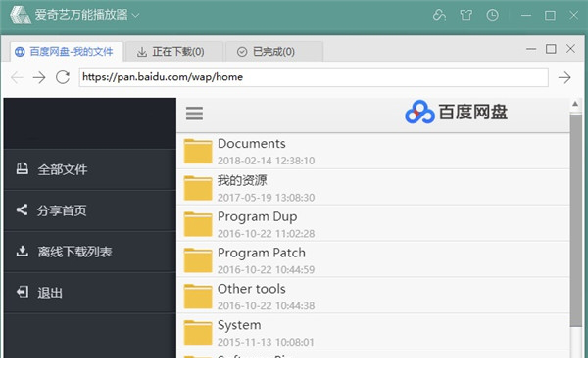Click the 全部文件 file icon
588x372 pixels.
[x=23, y=168]
